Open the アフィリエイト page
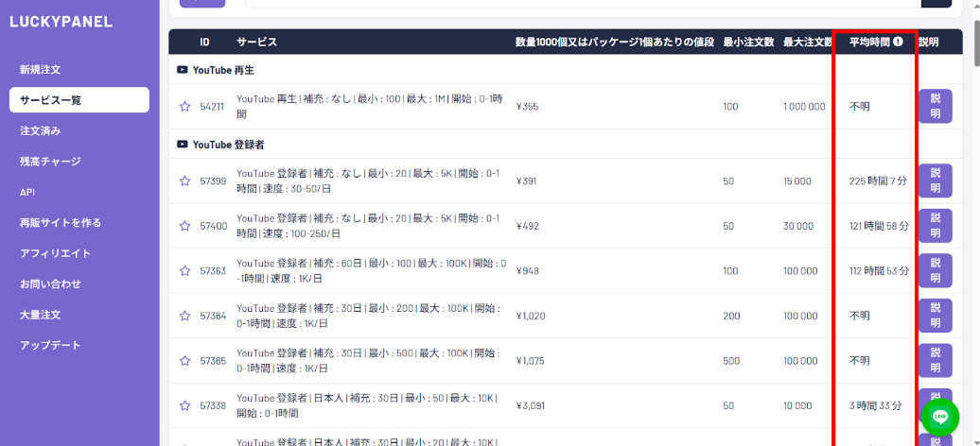Viewport: 980px width, 446px height. pyautogui.click(x=79, y=253)
